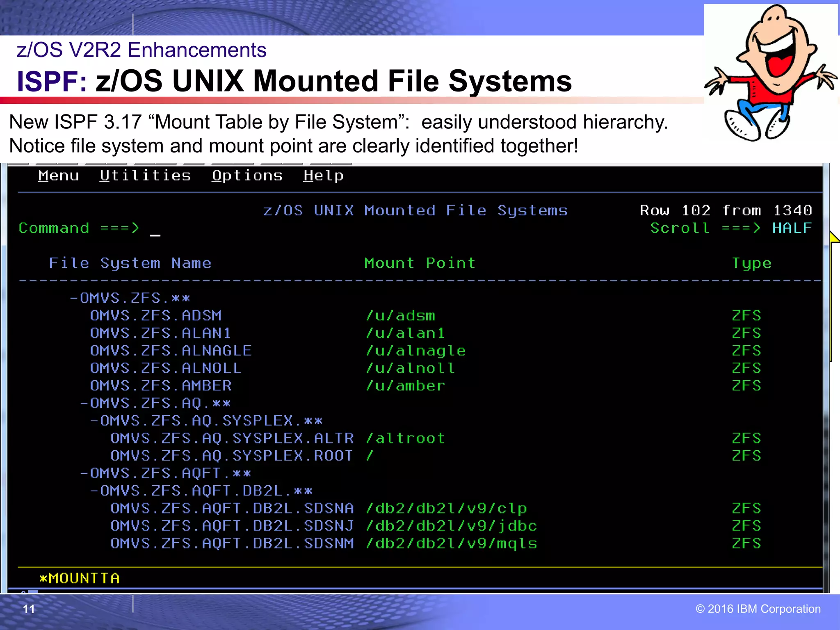This screenshot has height=630, width=840.
Task: Click the laughing cartoon character image
Action: point(771,73)
